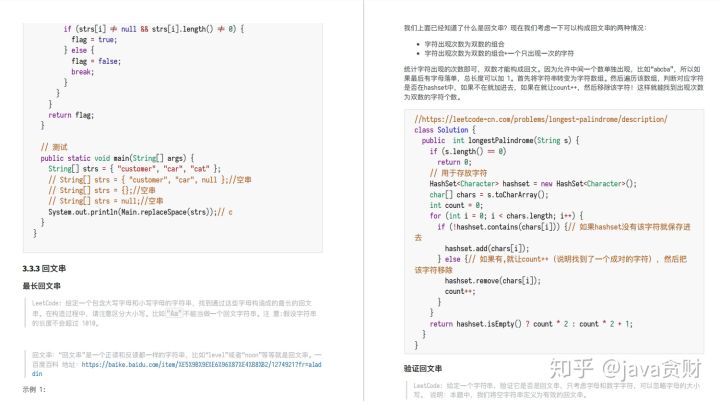
Task: Select the heading "3.3.3 回文串"
Action: tap(44, 268)
